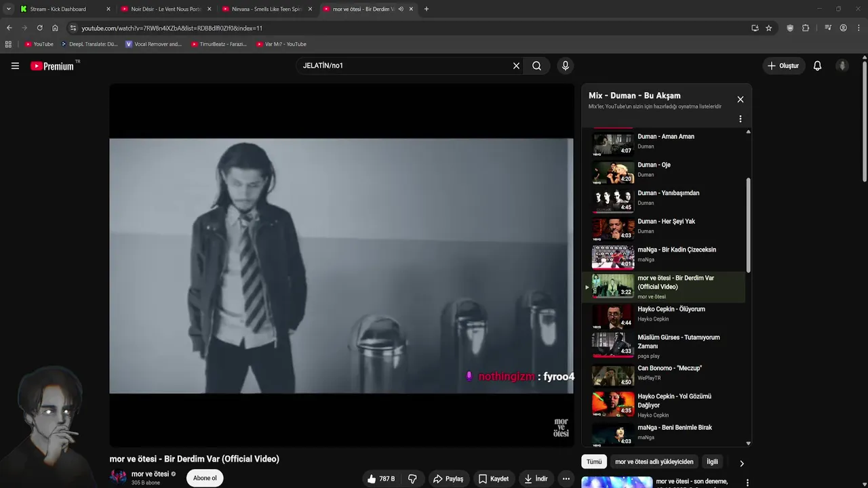Download video with İndir button
The image size is (868, 488).
(536, 479)
